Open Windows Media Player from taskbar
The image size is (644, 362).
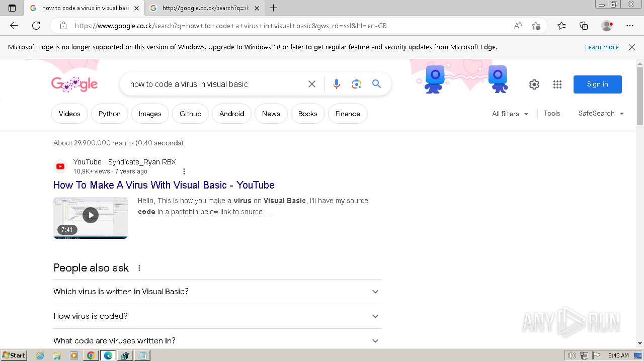click(74, 355)
